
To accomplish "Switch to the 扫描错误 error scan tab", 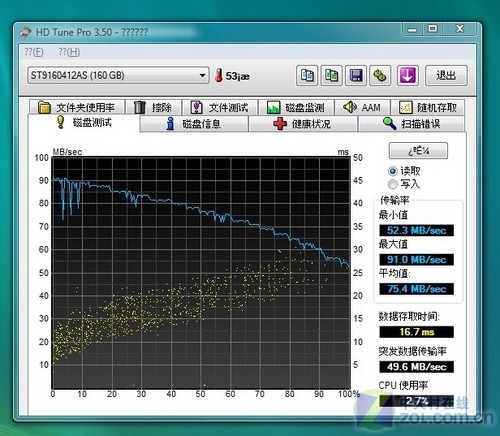I will (411, 124).
